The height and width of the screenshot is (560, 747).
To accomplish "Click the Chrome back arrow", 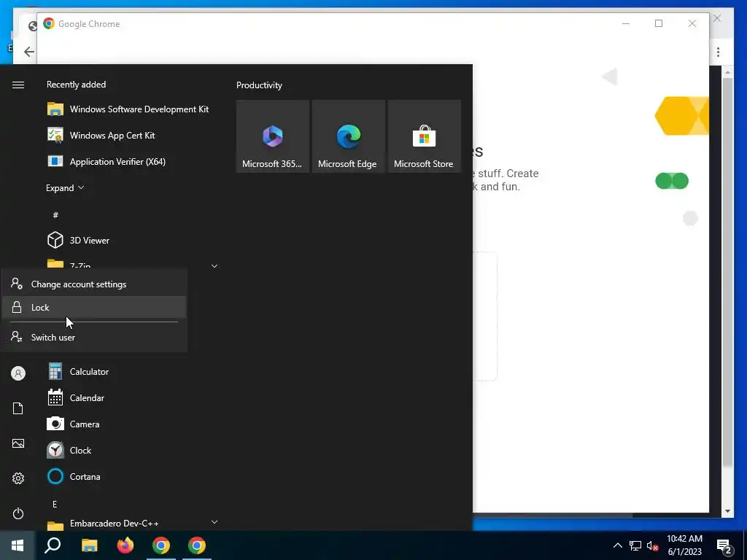I will pos(29,52).
